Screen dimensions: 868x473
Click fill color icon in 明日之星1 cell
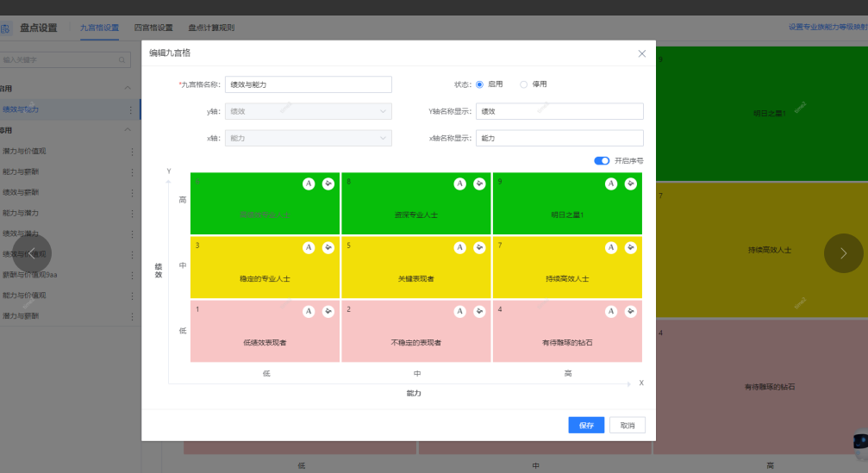[631, 184]
